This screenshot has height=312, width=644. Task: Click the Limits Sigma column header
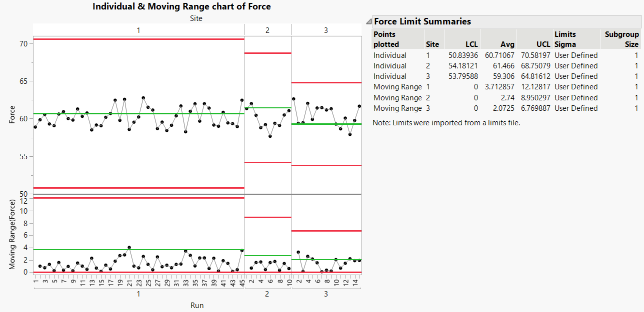tap(565, 39)
